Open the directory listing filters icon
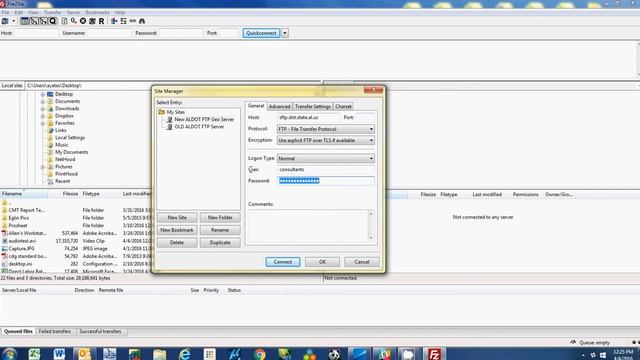 pyautogui.click(x=114, y=21)
